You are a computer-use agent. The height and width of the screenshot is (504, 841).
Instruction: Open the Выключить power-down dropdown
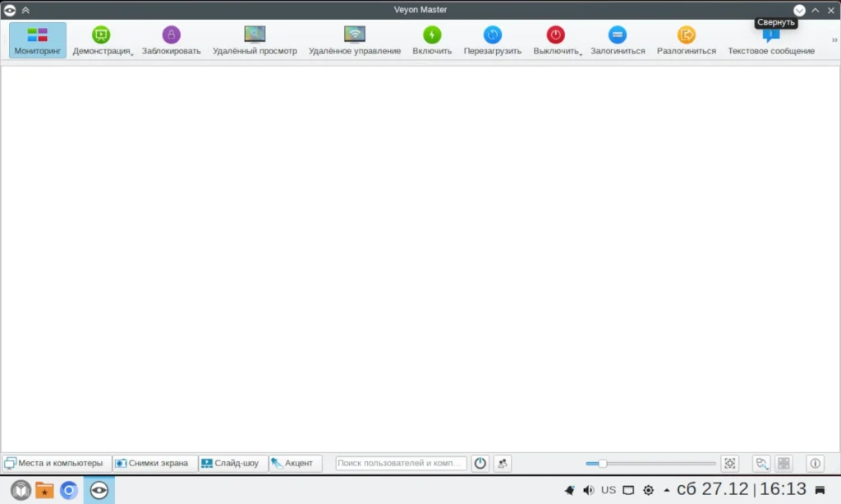click(x=558, y=40)
